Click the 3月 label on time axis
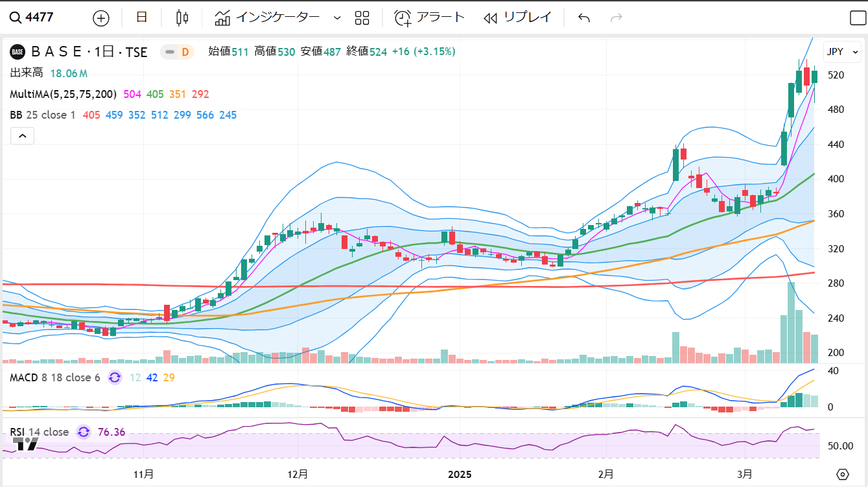The height and width of the screenshot is (487, 868). point(745,474)
